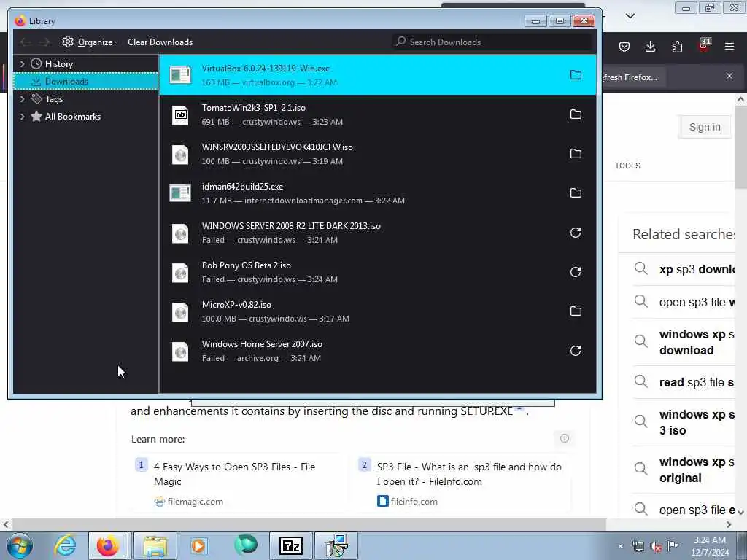The image size is (747, 560).
Task: Click the muted volume tray icon
Action: click(x=656, y=547)
